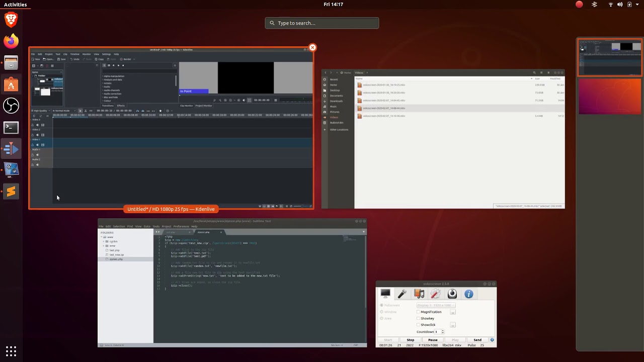Image resolution: width=644 pixels, height=362 pixels.
Task: Click the favourite star icon in Kdenlive timeline toolbar
Action: click(160, 111)
